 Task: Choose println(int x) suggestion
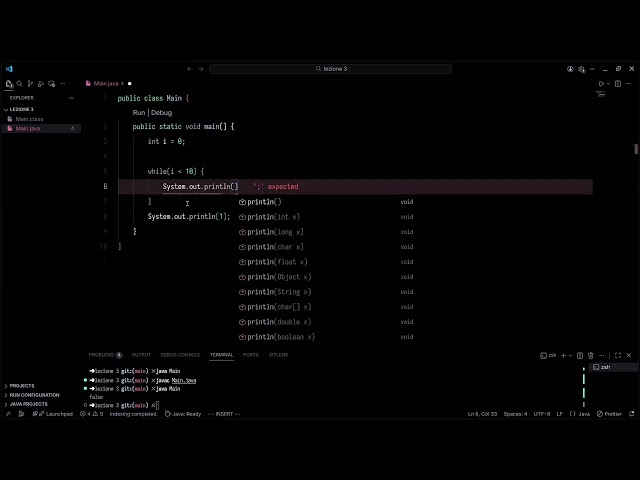coord(327,217)
